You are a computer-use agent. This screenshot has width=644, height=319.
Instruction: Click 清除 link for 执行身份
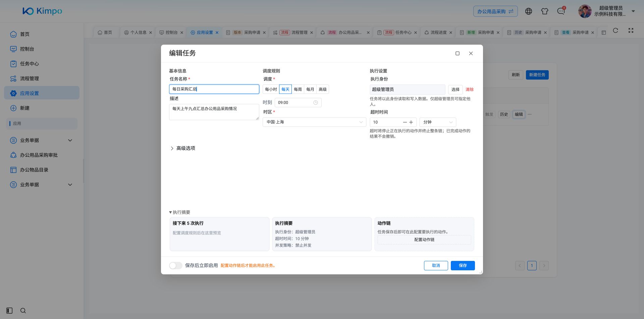click(470, 90)
